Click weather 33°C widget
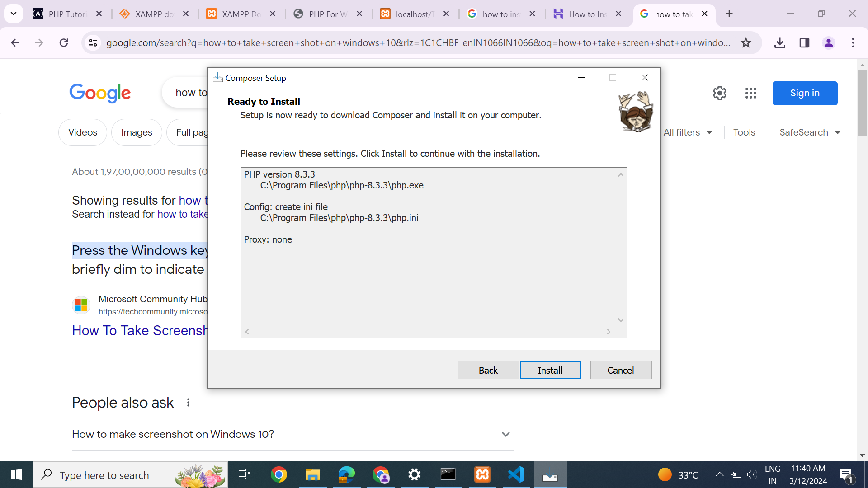Screen dimensions: 868x488 click(x=678, y=475)
